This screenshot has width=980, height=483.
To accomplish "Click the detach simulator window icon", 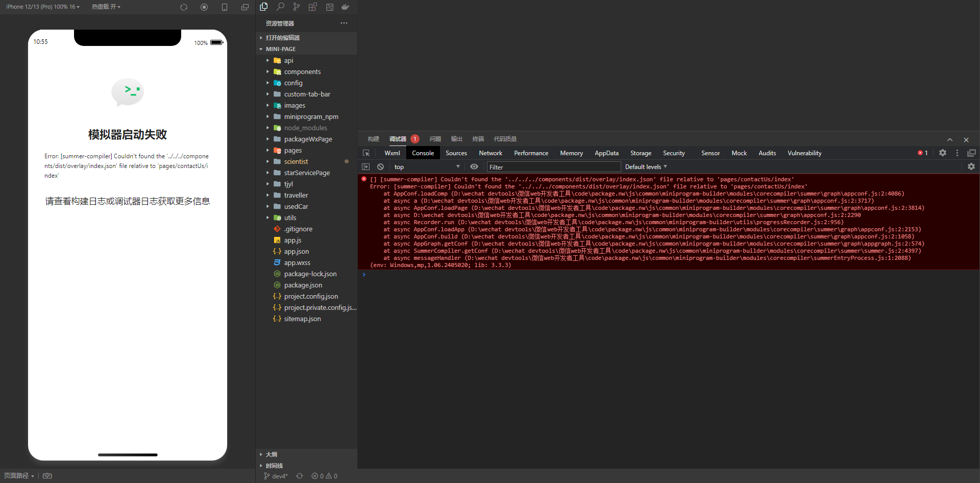I will point(245,7).
